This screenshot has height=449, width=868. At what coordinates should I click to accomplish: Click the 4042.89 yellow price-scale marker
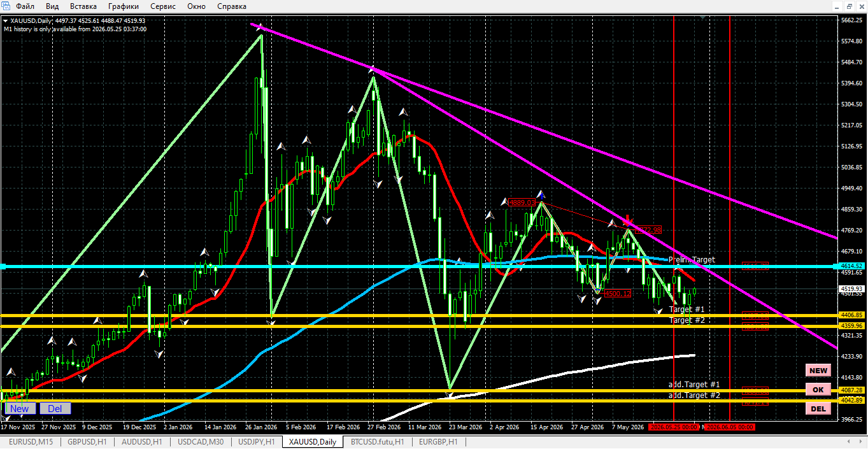851,400
